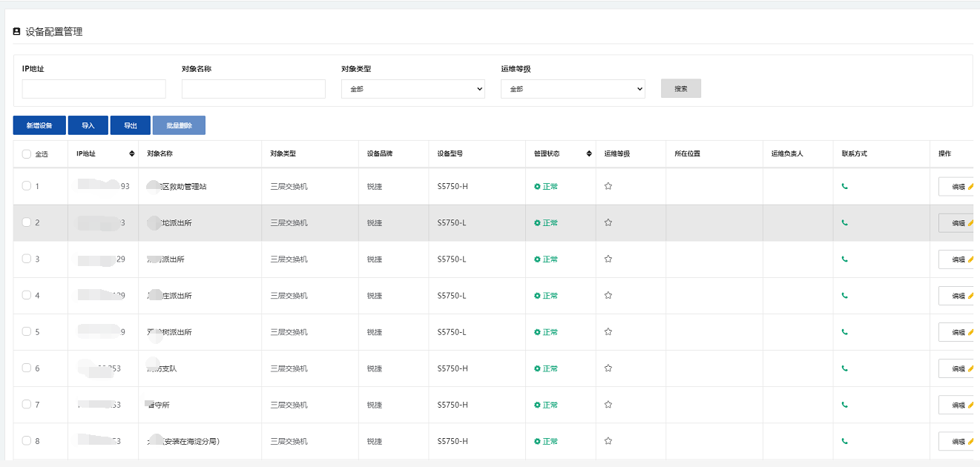Open the 对象类型 dropdown
Viewport: 980px width, 467px height.
click(412, 89)
